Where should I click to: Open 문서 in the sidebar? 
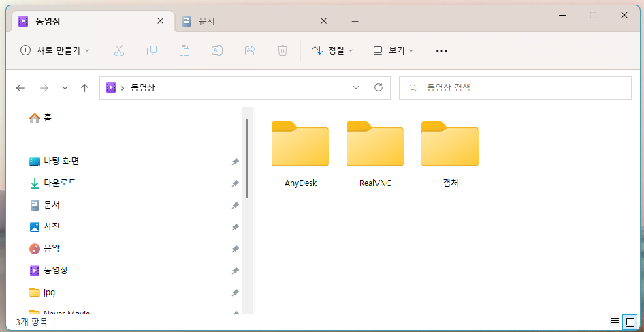(x=45, y=205)
